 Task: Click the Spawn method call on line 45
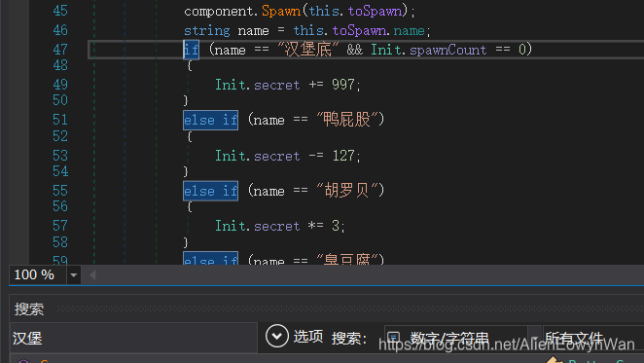[x=281, y=11]
